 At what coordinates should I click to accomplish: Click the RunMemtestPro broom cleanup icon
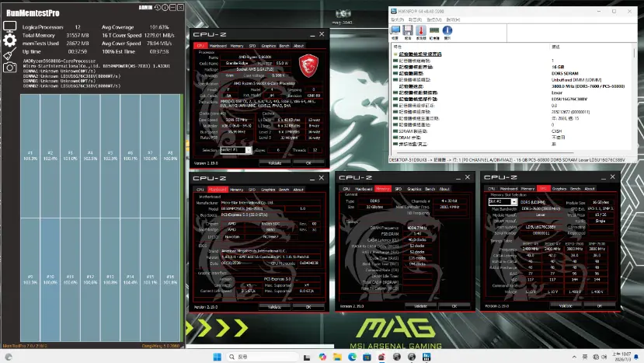[9, 54]
